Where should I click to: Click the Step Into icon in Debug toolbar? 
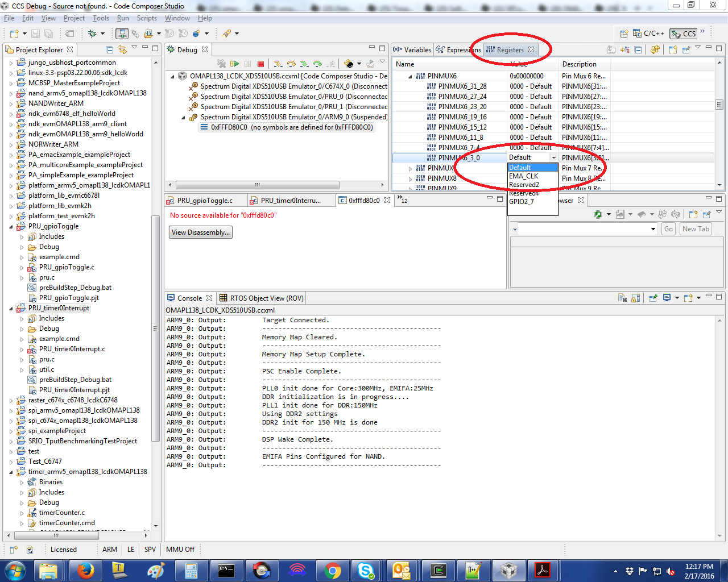(x=278, y=64)
